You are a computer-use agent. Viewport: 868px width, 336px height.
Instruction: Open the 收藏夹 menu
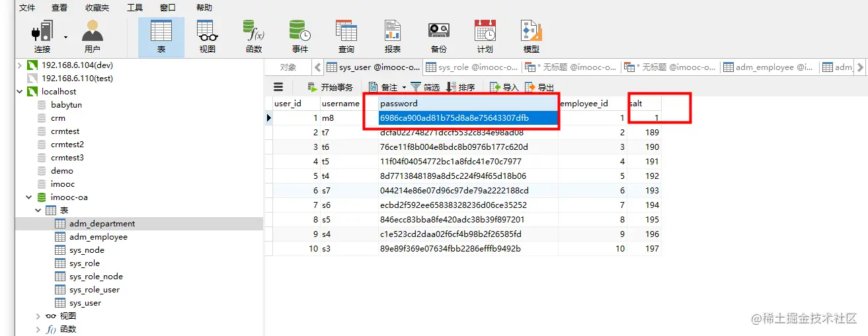pyautogui.click(x=97, y=8)
